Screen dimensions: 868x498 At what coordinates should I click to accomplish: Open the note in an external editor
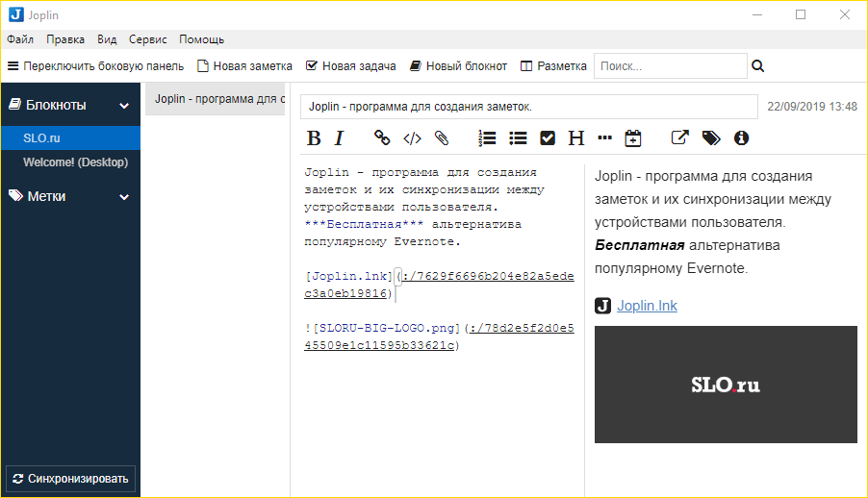click(679, 137)
